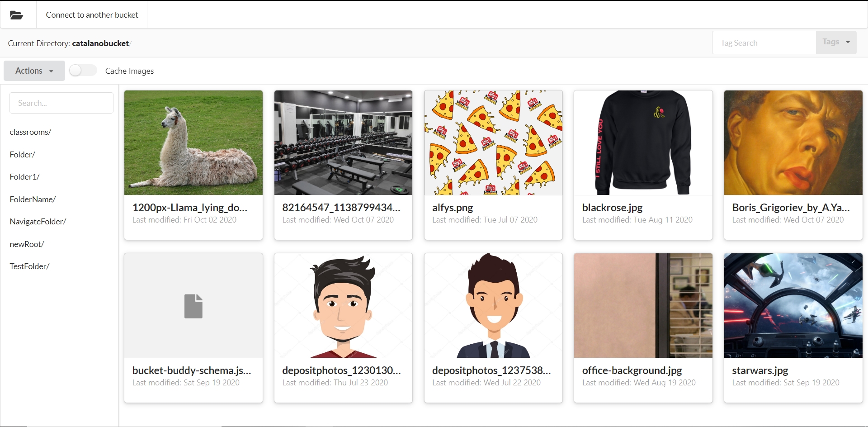Open the office-background.jpg thumbnail
This screenshot has width=868, height=427.
(x=643, y=305)
